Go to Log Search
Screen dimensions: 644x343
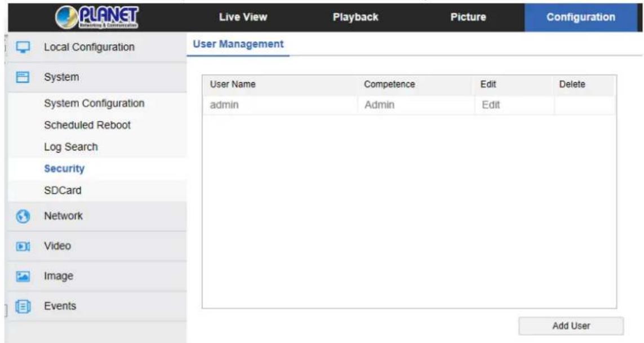point(70,146)
